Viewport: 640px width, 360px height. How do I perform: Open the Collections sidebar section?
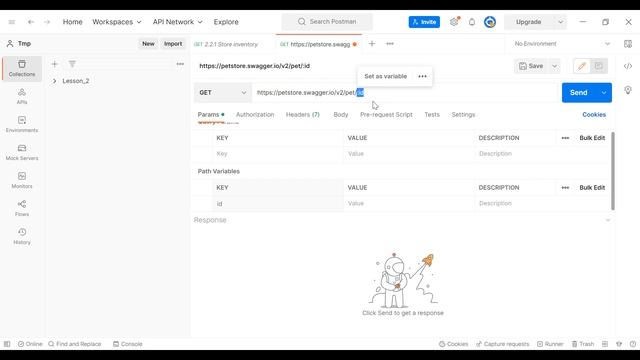pos(22,69)
